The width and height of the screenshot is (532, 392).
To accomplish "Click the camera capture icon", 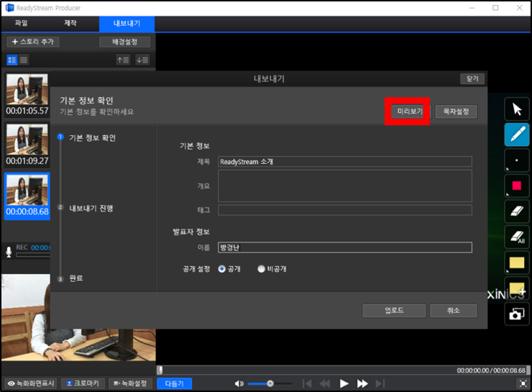I will pos(517,314).
